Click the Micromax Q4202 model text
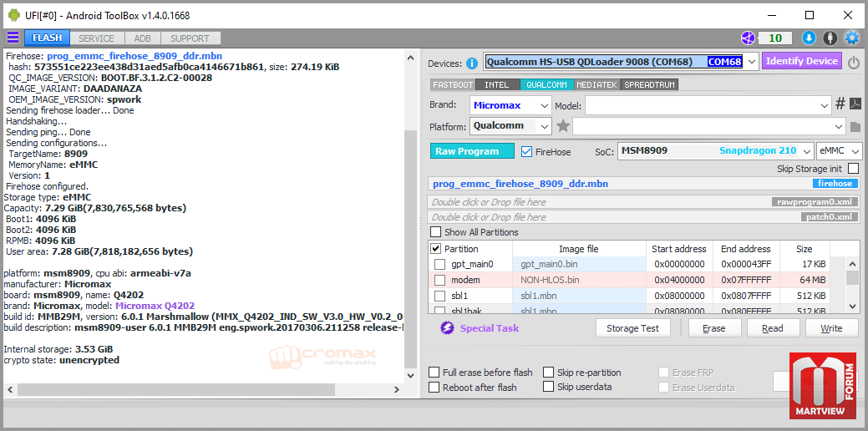 pos(155,306)
